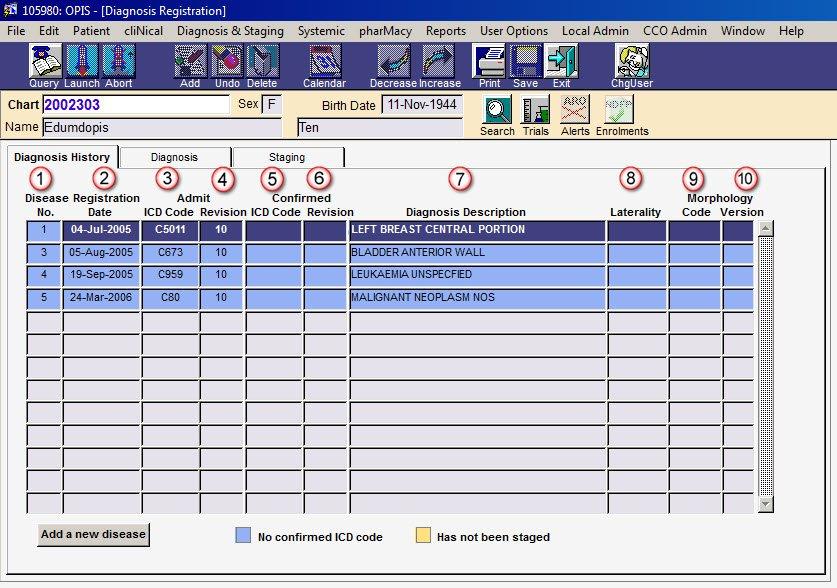The width and height of the screenshot is (837, 588).
Task: Click the Exit door icon
Action: (561, 61)
